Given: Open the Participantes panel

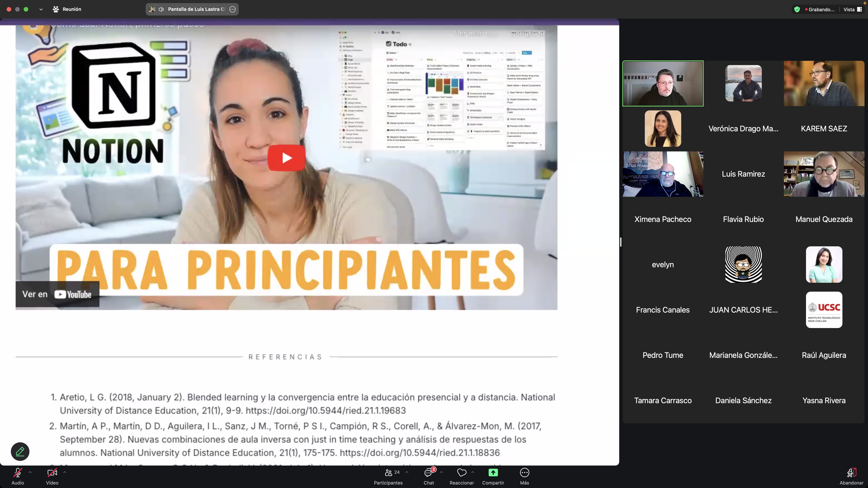Looking at the screenshot, I should pos(388,476).
